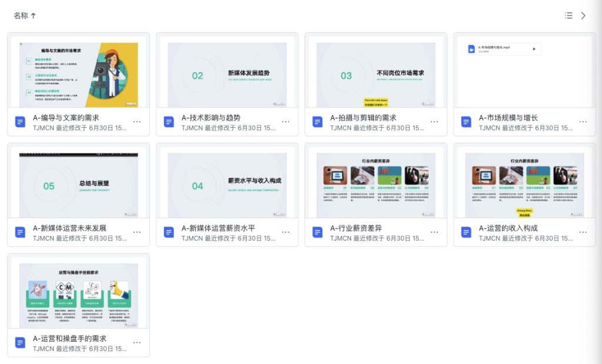This screenshot has width=602, height=364.
Task: Expand the right chevron arrow at top
Action: (583, 16)
